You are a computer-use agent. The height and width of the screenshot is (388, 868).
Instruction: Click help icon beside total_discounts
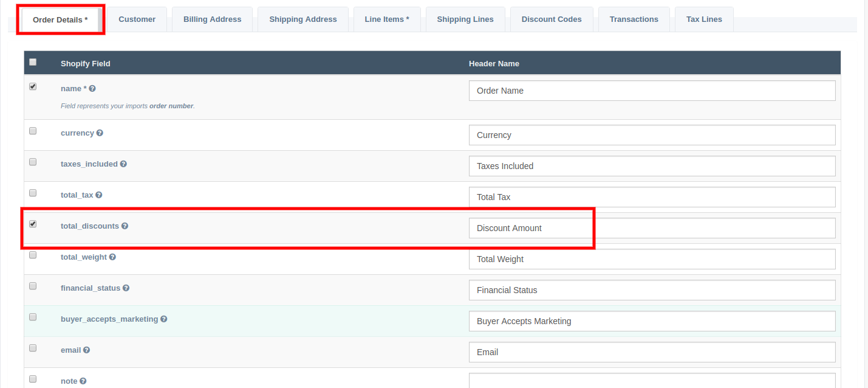pyautogui.click(x=125, y=226)
